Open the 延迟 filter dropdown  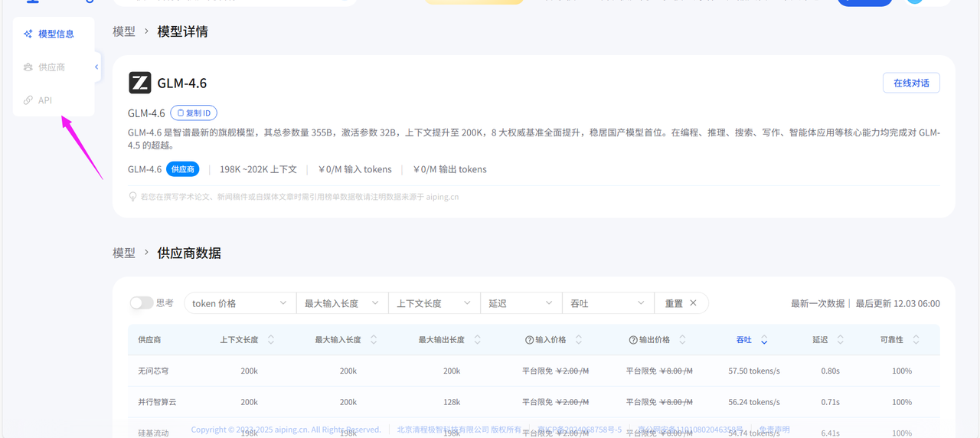tap(521, 303)
